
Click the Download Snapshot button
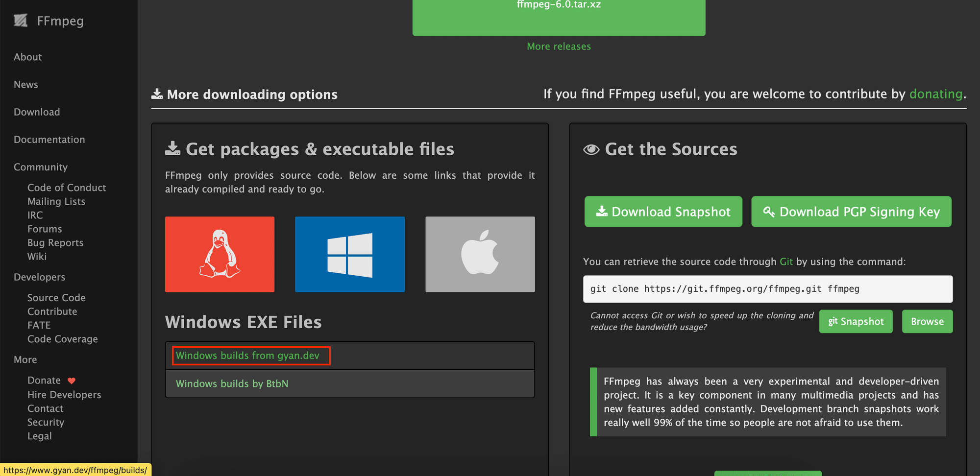pyautogui.click(x=663, y=212)
